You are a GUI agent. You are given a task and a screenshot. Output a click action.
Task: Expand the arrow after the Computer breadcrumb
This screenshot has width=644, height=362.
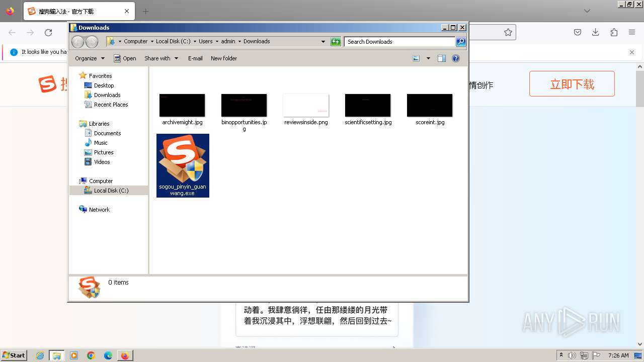tap(152, 42)
